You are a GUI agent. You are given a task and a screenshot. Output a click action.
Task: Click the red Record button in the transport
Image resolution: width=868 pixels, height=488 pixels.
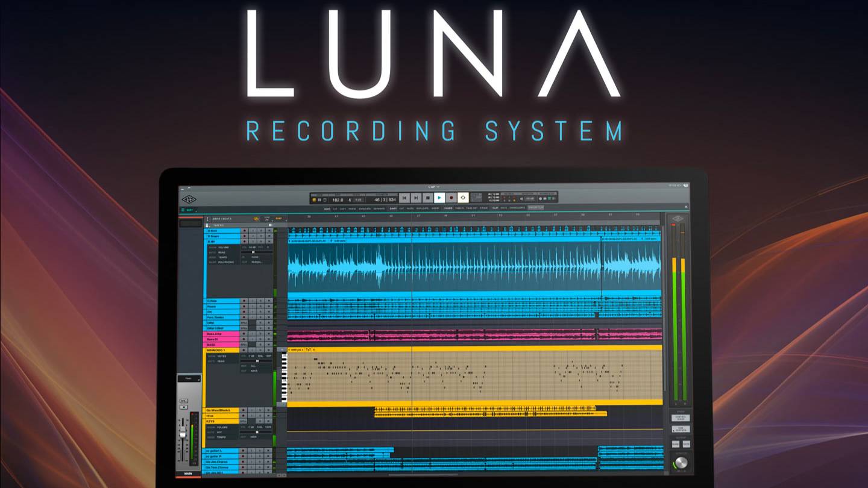tap(451, 198)
